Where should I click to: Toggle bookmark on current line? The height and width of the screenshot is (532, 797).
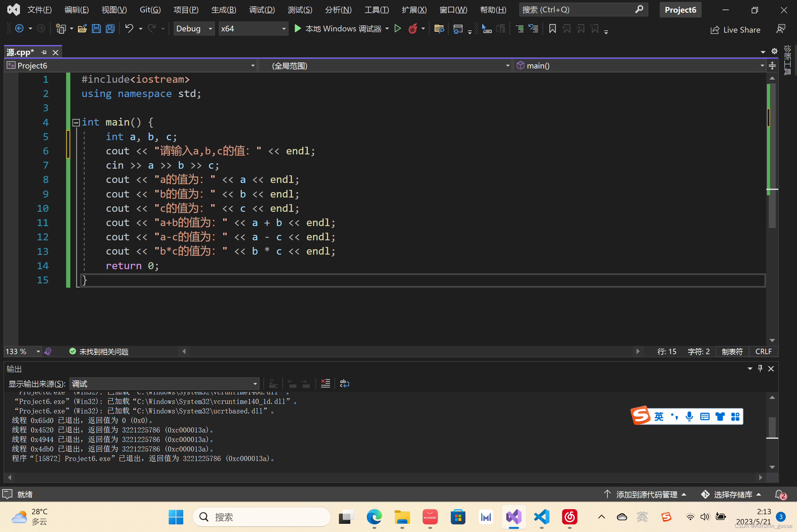[552, 29]
